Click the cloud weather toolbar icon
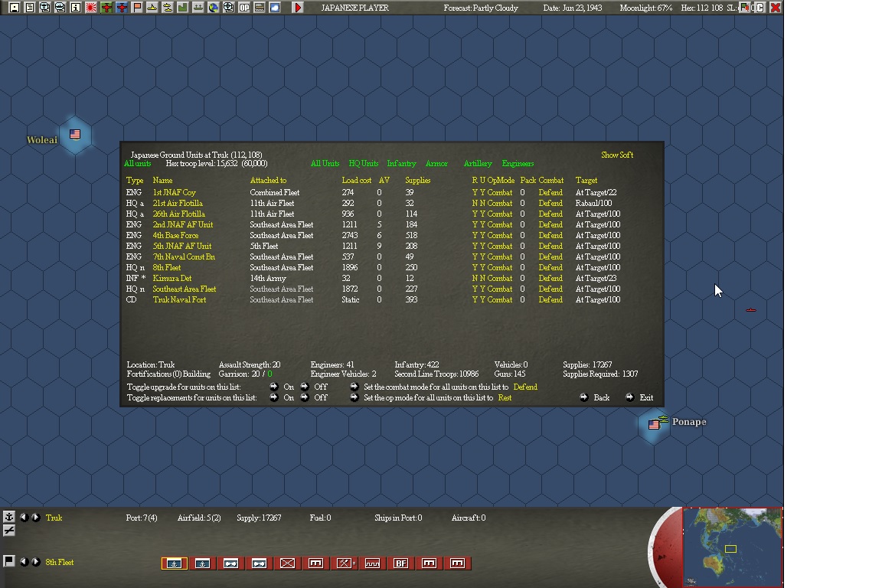The height and width of the screenshot is (588, 882). [x=275, y=8]
